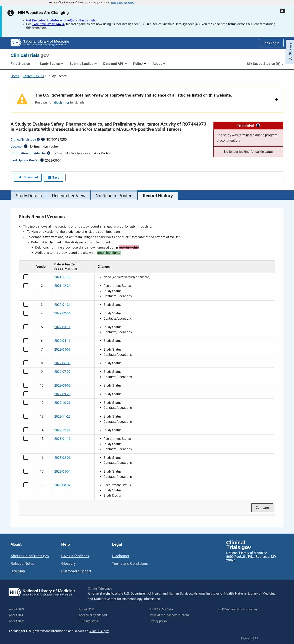Screen dimensions: 294x644
Task: Click the info icon beside ClinicalTrials.gov ID
Action: 43,139
